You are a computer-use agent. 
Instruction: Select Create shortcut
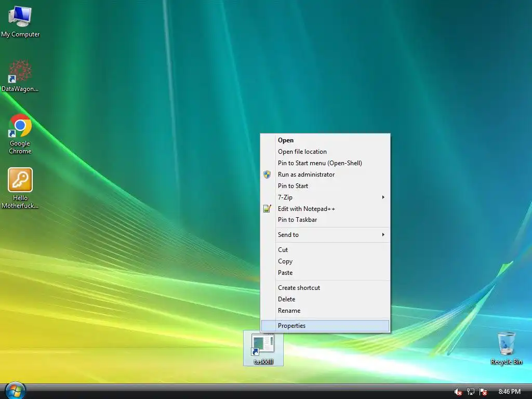point(325,288)
